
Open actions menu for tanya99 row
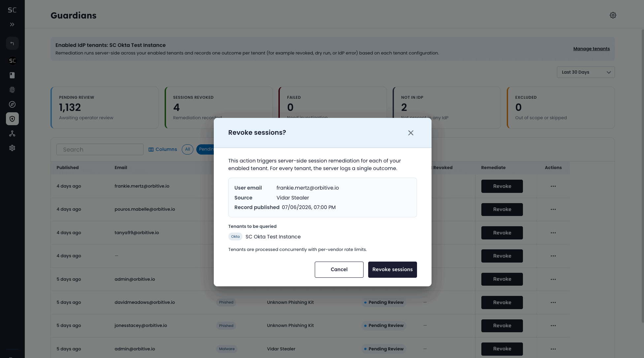(x=553, y=233)
